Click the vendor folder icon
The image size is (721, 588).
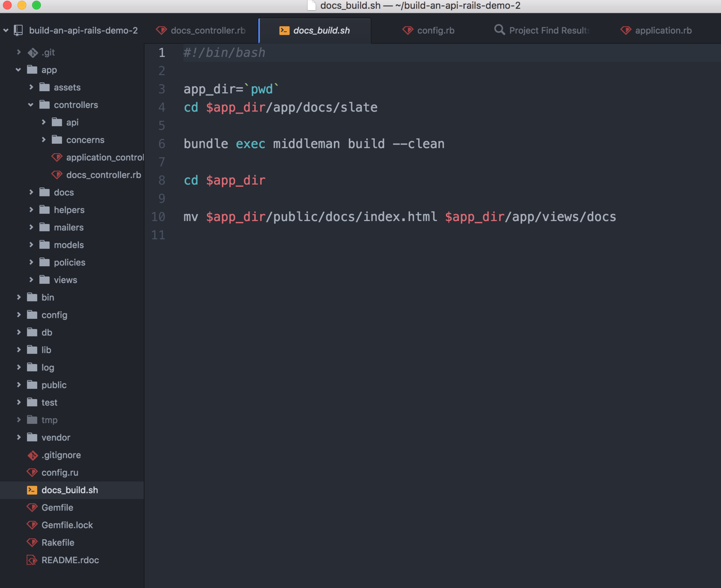[x=32, y=437]
